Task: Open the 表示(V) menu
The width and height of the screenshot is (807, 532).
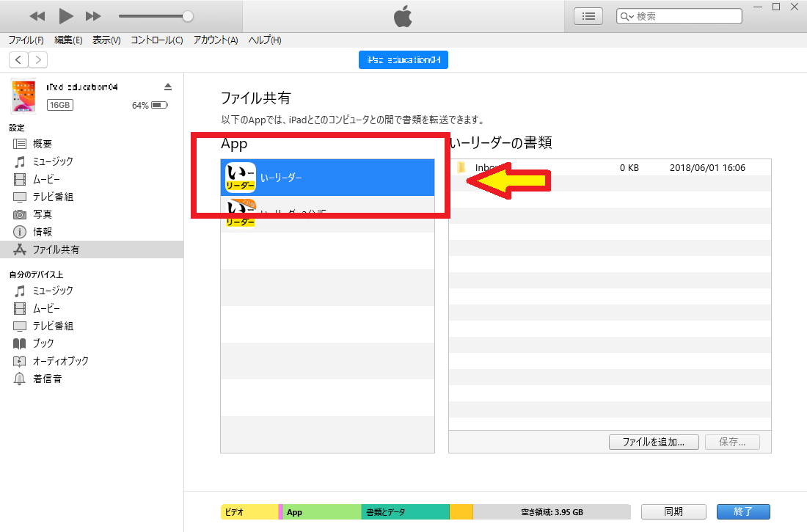Action: pos(106,40)
